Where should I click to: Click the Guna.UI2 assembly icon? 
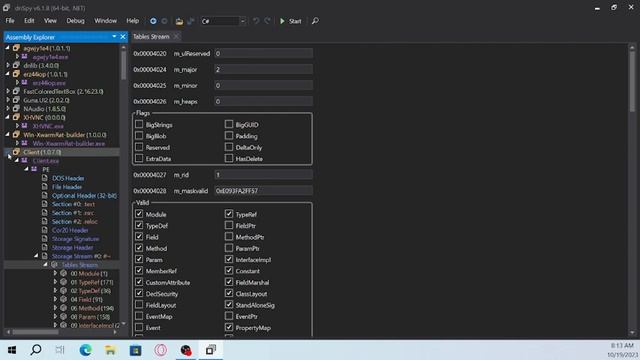pyautogui.click(x=16, y=100)
